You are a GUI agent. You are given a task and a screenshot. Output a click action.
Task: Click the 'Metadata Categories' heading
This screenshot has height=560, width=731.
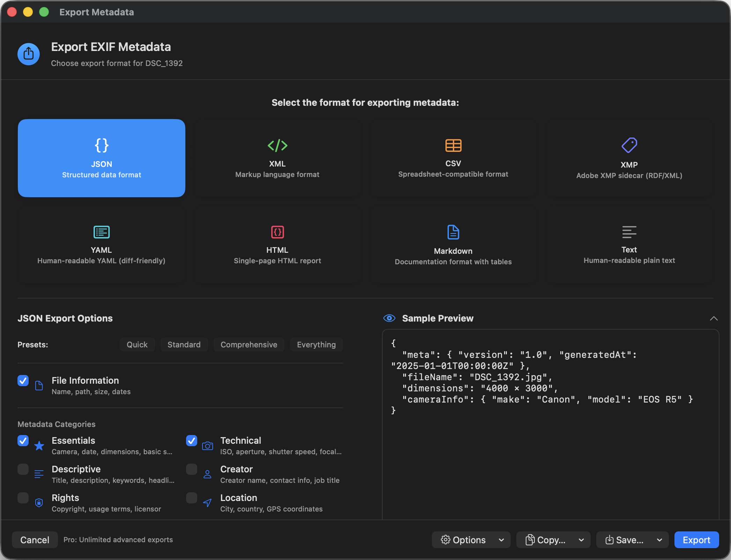57,424
